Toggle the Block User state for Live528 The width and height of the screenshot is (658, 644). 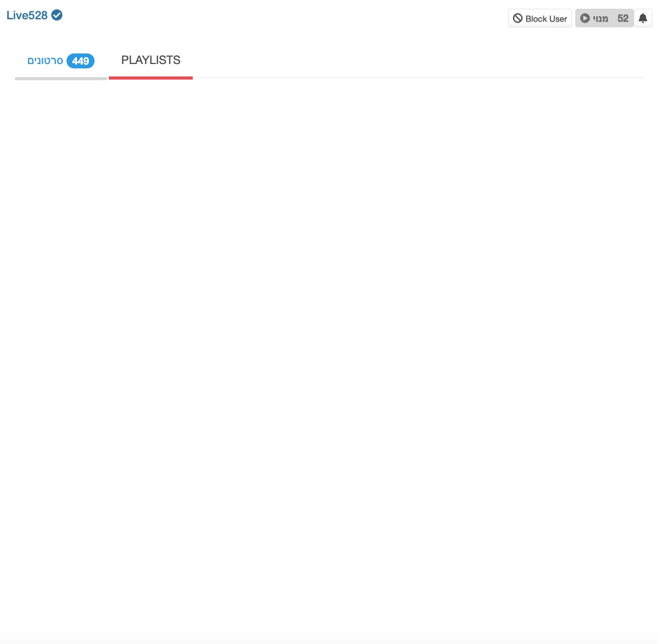point(540,18)
